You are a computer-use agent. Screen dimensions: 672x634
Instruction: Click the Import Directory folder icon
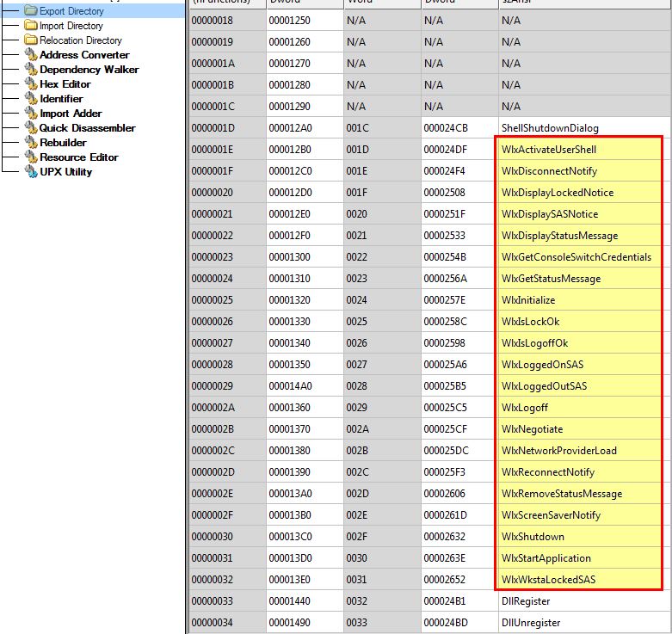click(30, 25)
